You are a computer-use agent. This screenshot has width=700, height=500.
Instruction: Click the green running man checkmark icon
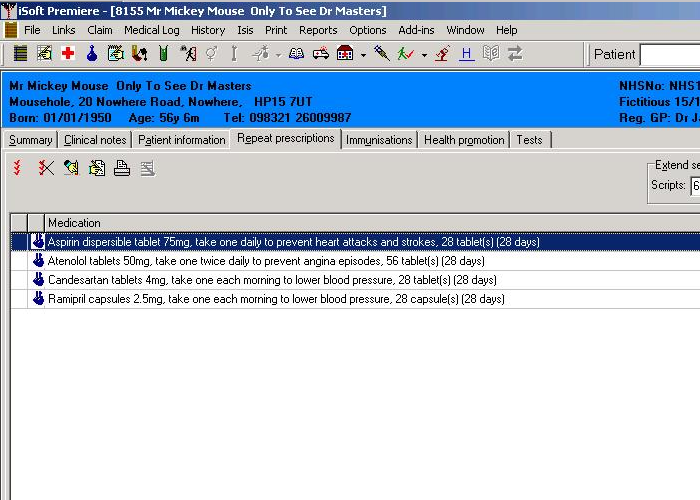coord(406,54)
